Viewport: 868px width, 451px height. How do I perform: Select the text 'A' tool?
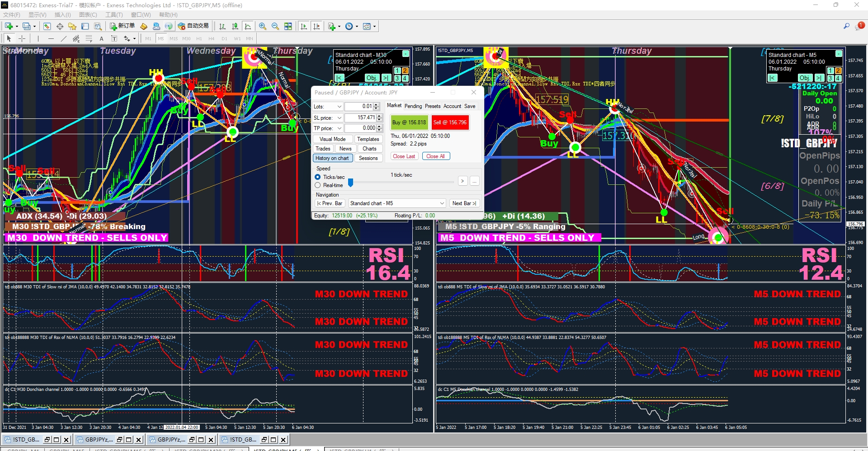click(x=101, y=38)
